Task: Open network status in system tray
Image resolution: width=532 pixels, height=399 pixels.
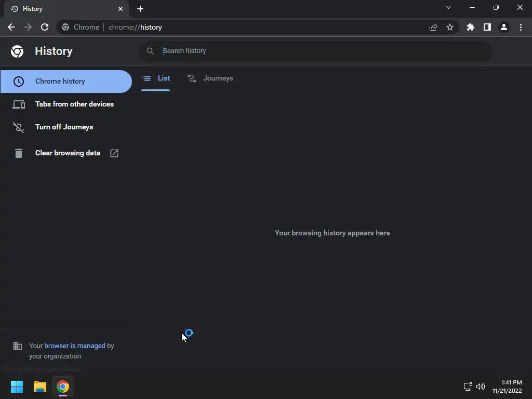Action: (x=468, y=387)
